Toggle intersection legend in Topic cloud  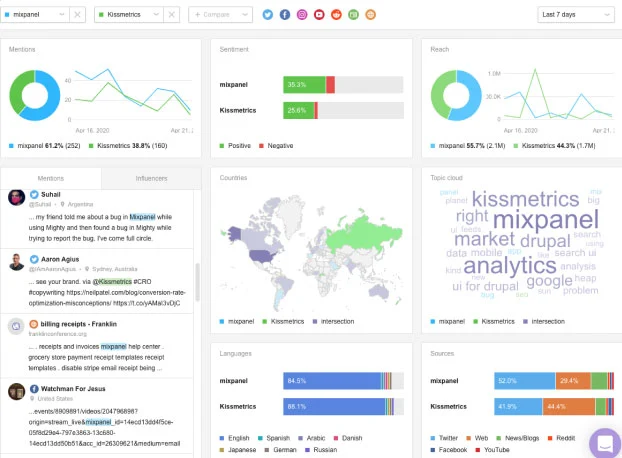coord(544,322)
